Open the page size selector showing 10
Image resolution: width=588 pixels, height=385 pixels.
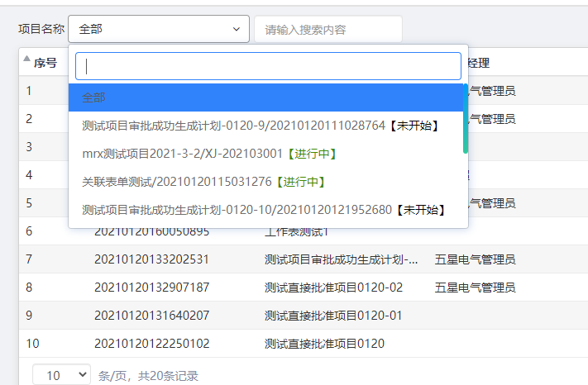point(61,374)
